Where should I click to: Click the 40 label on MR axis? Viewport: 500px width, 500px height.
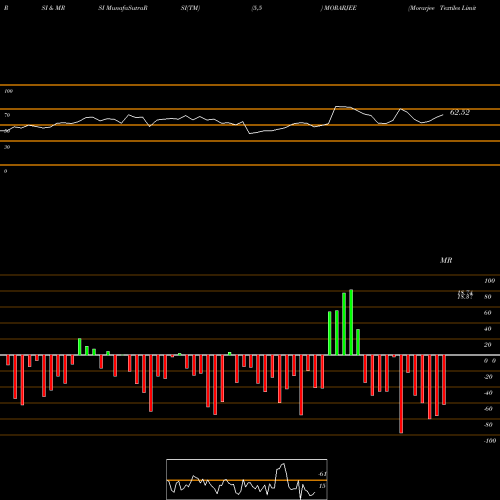[488, 329]
